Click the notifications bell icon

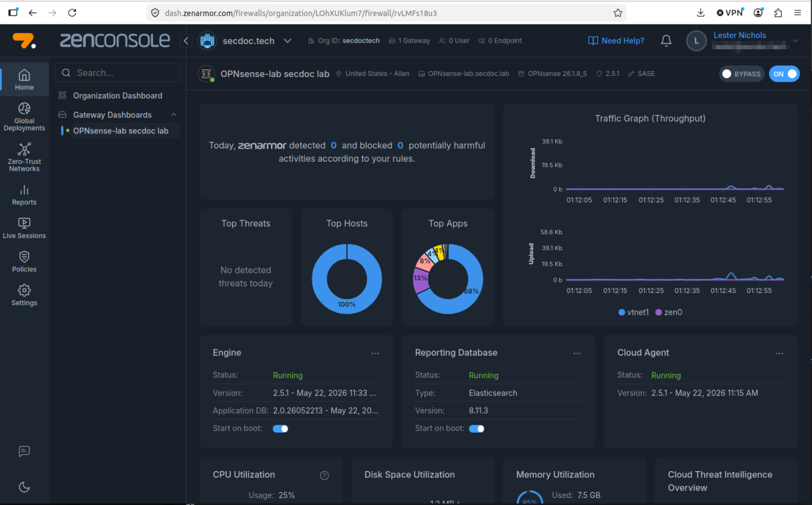pyautogui.click(x=666, y=41)
